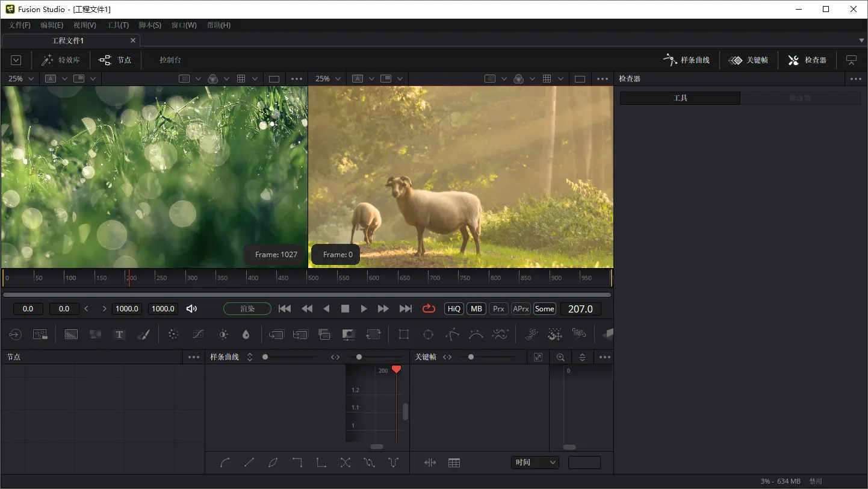Image resolution: width=868 pixels, height=489 pixels.
Task: Click the spreadsheet grid icon in keyframes panel
Action: 454,463
